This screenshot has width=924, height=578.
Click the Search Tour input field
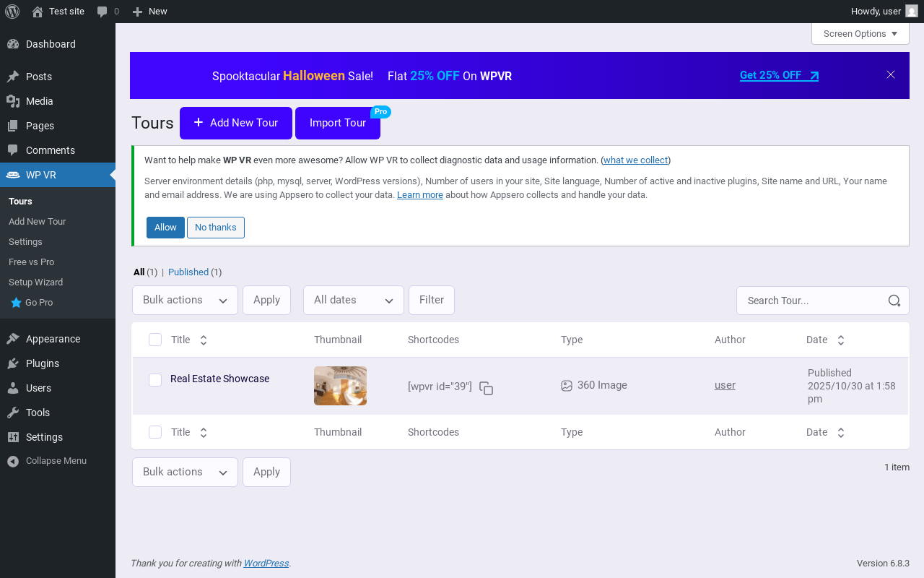click(x=823, y=301)
